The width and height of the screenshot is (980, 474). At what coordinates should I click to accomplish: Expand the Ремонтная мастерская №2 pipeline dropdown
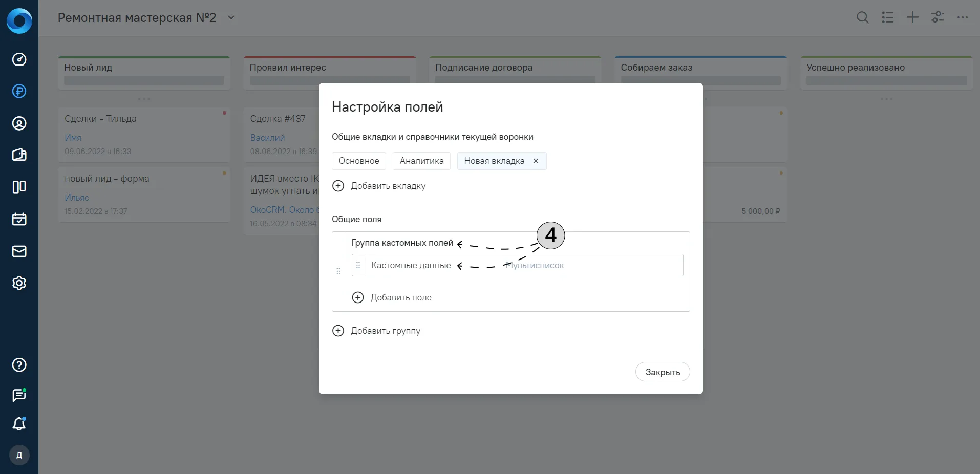tap(231, 18)
